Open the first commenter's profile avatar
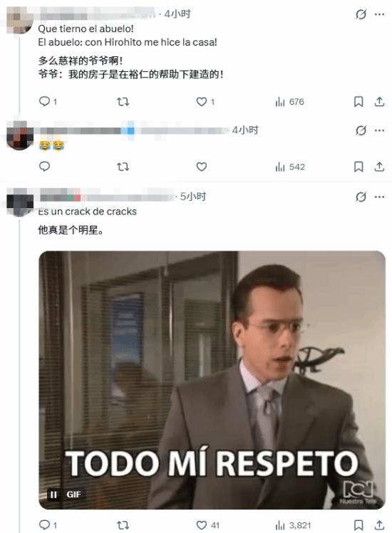The width and height of the screenshot is (392, 533). [20, 20]
